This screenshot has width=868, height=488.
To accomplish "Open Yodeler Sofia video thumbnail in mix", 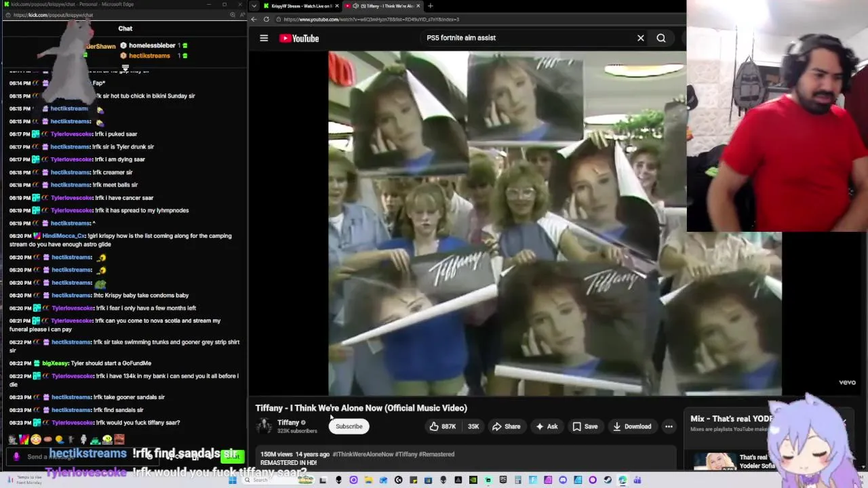I will [x=715, y=462].
